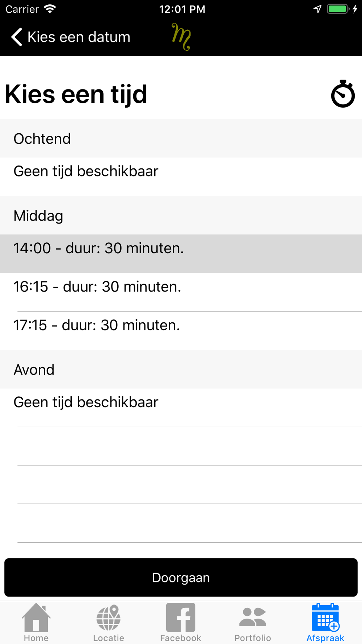This screenshot has height=644, width=362.
Task: Open the Home house icon
Action: (x=36, y=618)
